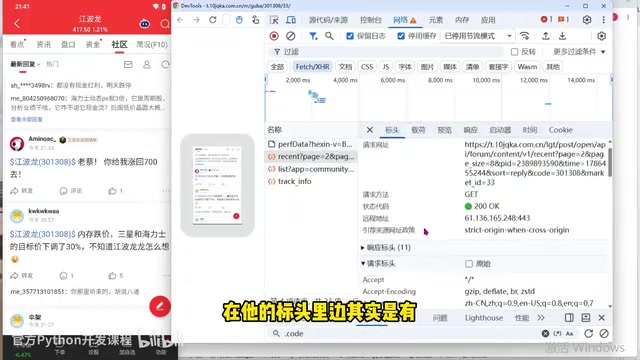640x360 pixels.
Task: Click the headers panel vertical scrollbar
Action: (x=610, y=162)
